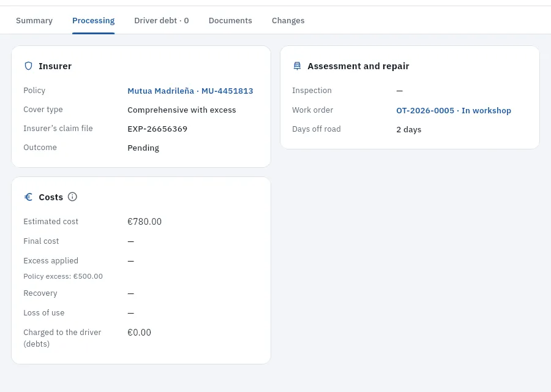Click the euro icon beside Costs

coord(28,197)
